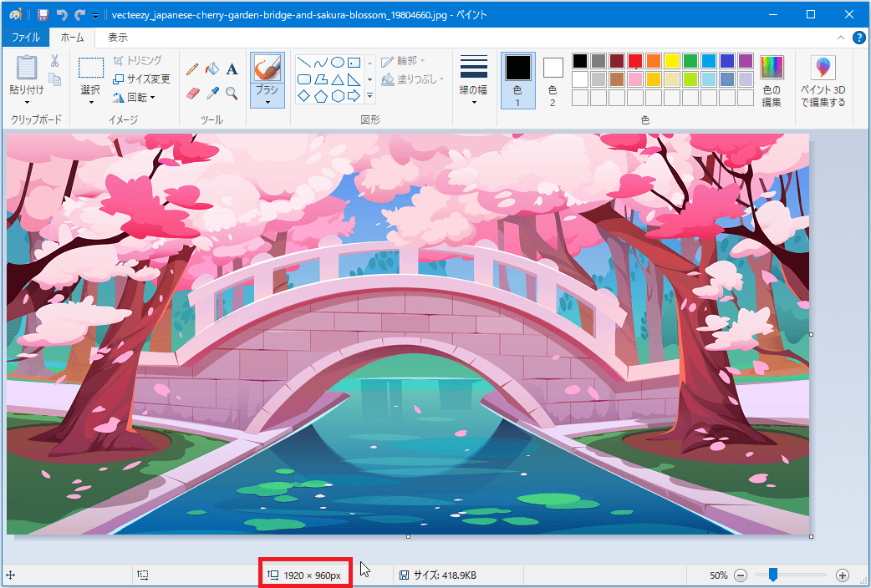Open the ファイル menu tab

point(25,38)
